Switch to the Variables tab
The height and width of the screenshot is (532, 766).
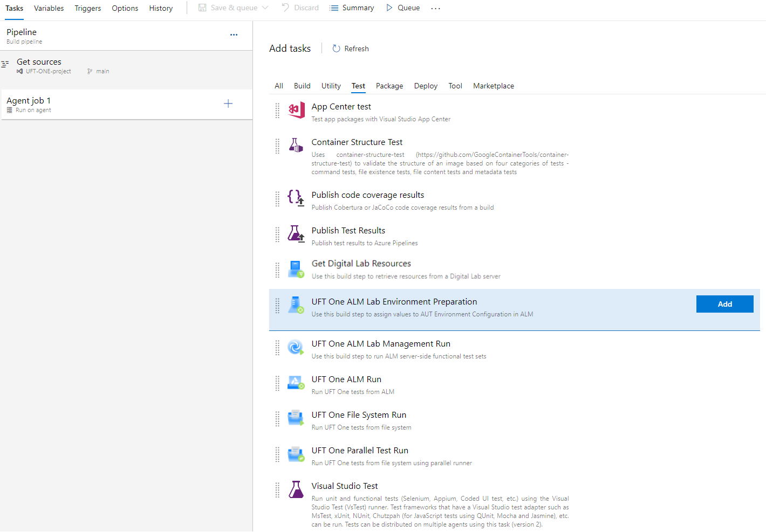pyautogui.click(x=49, y=8)
